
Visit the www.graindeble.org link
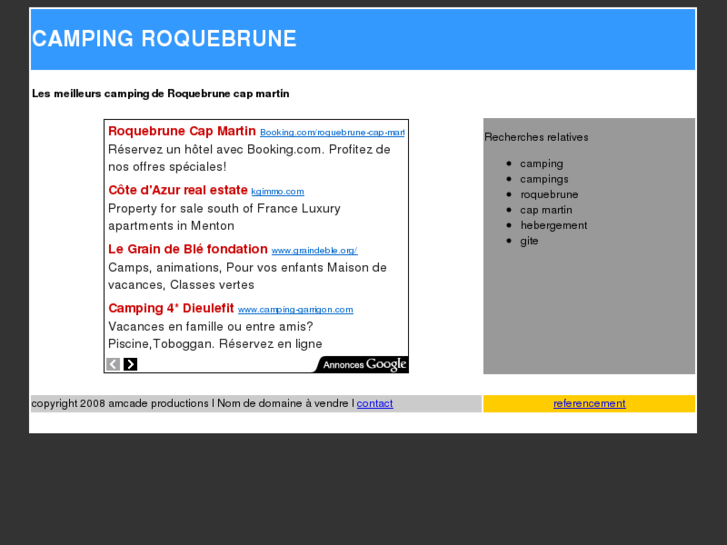(314, 250)
